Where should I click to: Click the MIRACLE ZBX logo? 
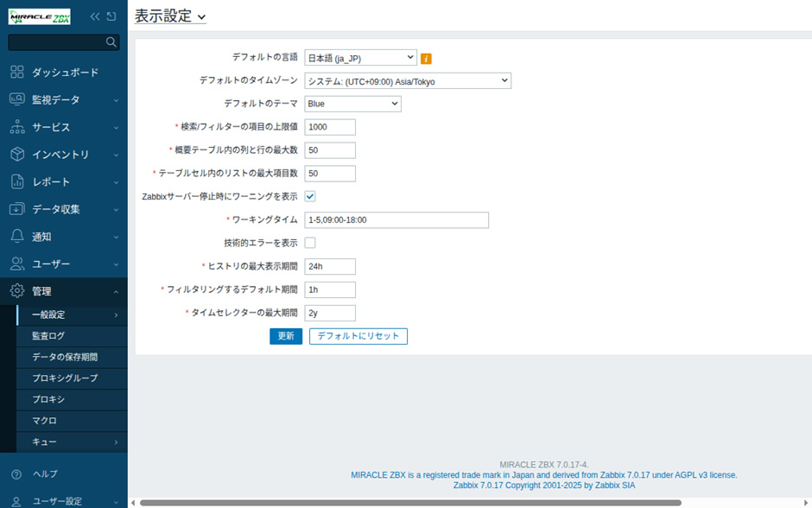[x=39, y=16]
